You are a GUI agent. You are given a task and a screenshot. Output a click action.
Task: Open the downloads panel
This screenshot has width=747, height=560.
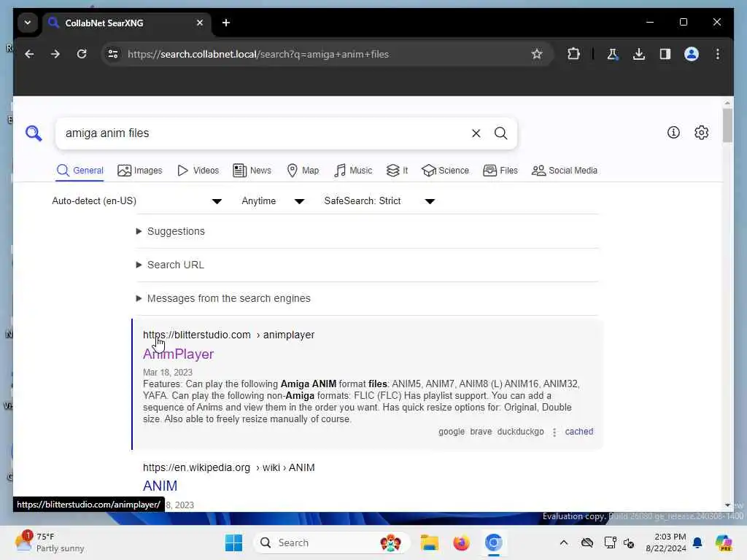point(639,54)
